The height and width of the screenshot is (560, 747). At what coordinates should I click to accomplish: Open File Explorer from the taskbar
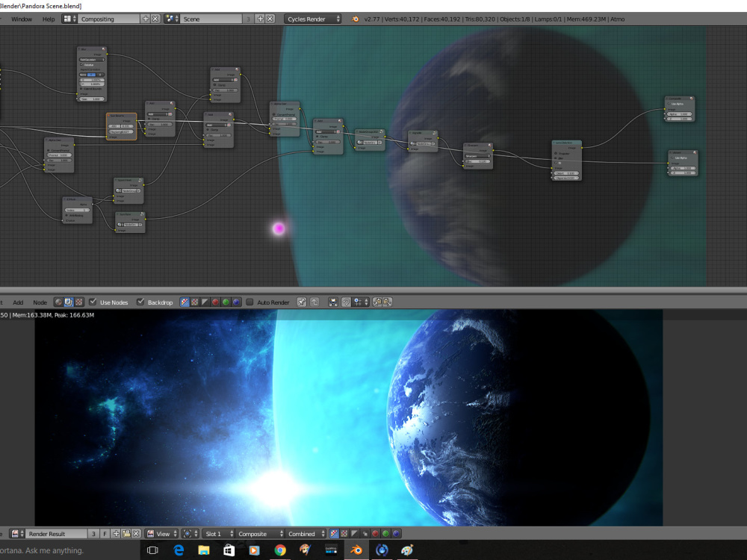tap(204, 550)
